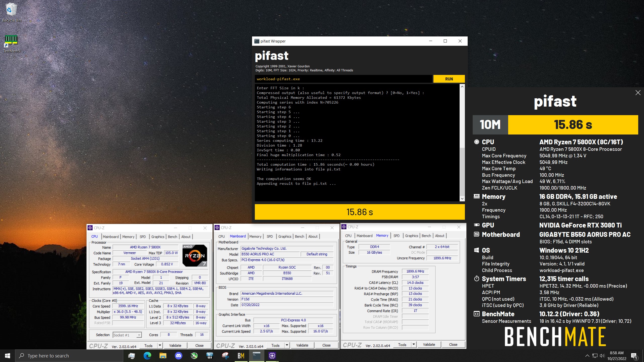Click the CPU-Z Memory window title icon

344,227
